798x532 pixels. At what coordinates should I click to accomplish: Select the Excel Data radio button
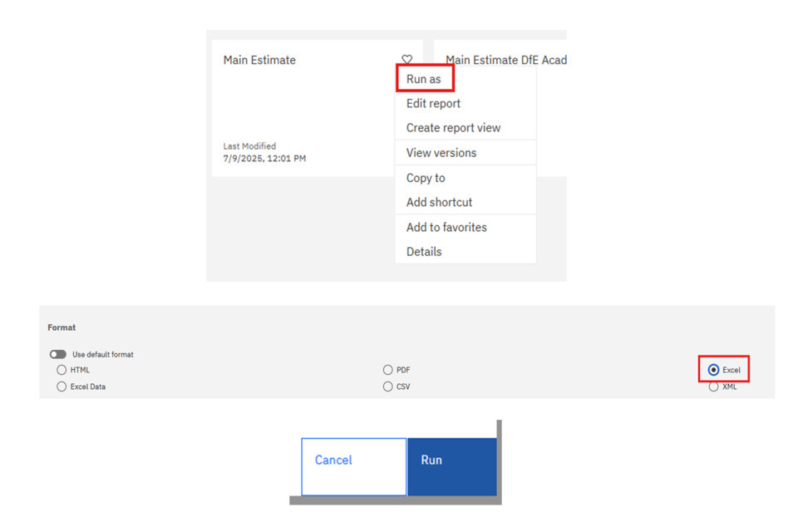[62, 387]
